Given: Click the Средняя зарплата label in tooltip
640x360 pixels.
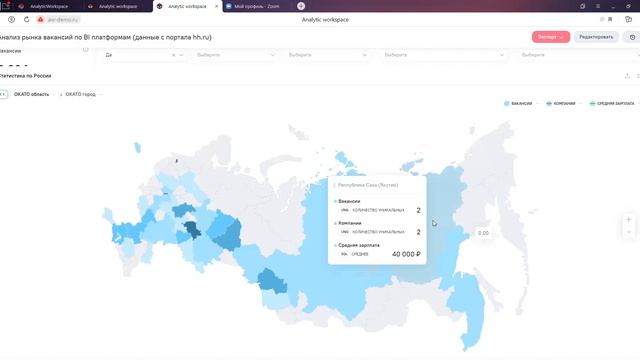Looking at the screenshot, I should point(359,245).
